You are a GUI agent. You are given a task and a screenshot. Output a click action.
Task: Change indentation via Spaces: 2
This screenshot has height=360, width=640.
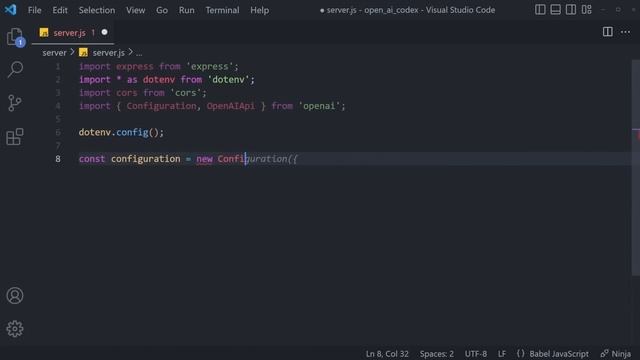coord(437,353)
